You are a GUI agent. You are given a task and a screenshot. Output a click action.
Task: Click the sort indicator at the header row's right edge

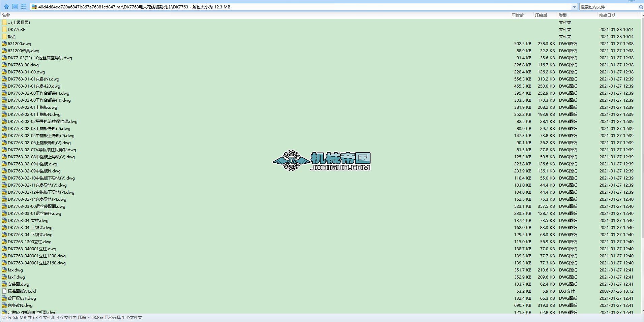(642, 15)
